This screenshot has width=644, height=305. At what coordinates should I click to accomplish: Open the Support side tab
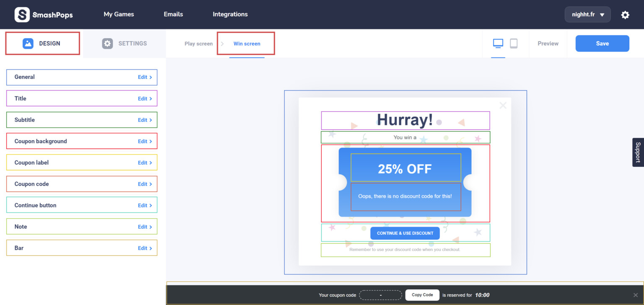pyautogui.click(x=638, y=152)
